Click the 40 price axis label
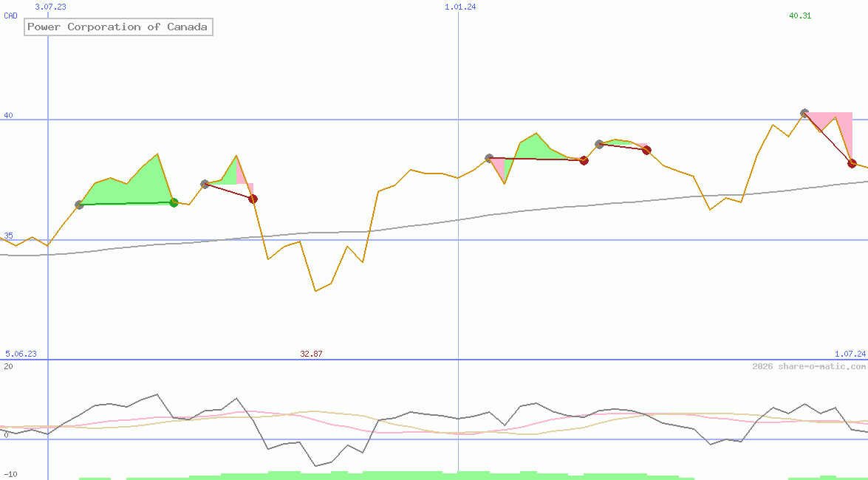This screenshot has width=868, height=480. (x=8, y=115)
